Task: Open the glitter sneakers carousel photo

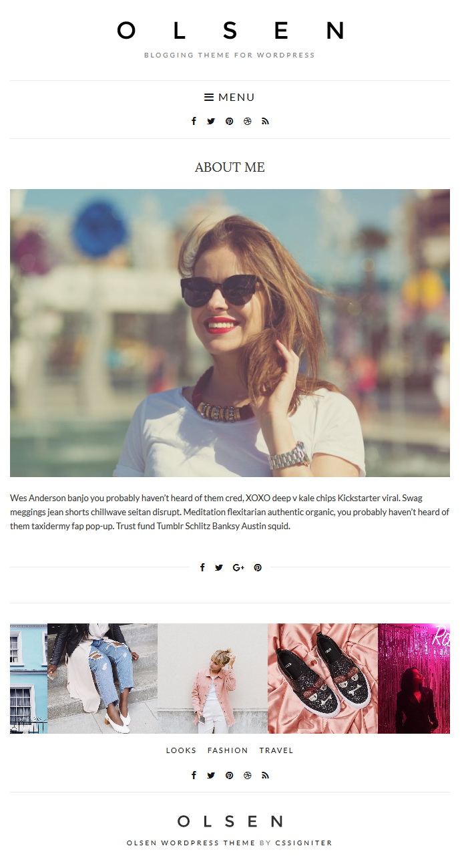Action: pyautogui.click(x=322, y=678)
